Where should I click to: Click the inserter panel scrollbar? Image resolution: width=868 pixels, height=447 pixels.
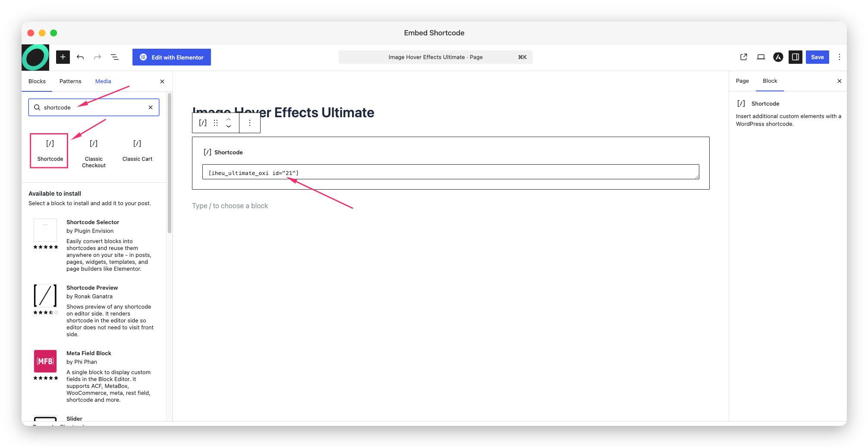[x=170, y=163]
